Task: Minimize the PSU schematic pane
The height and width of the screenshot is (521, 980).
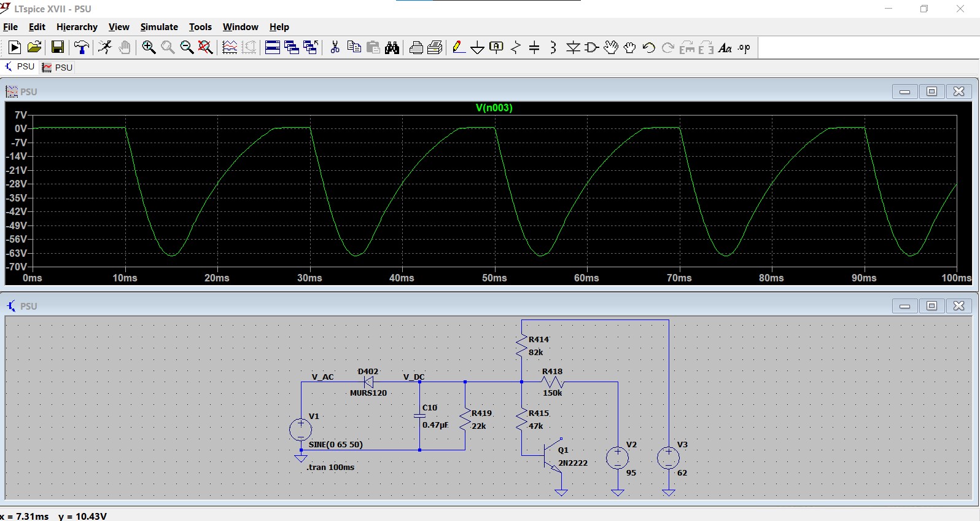Action: [904, 306]
